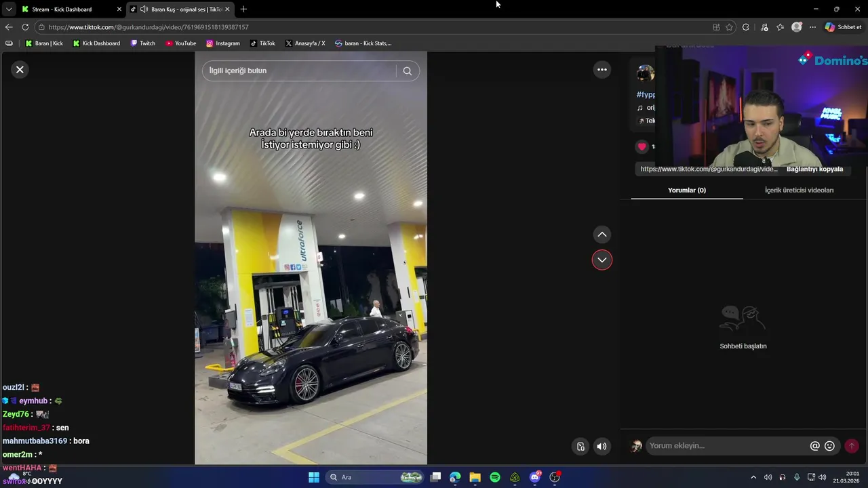
Task: Open the favorites list icon
Action: tap(781, 27)
